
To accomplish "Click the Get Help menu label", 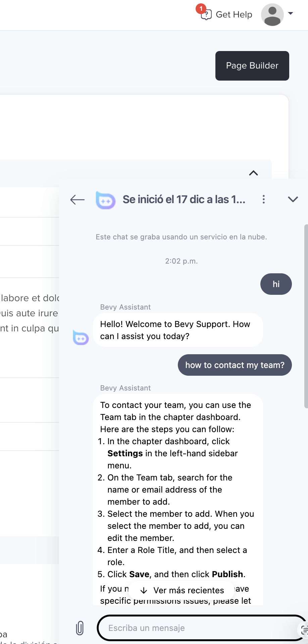I will tap(234, 14).
